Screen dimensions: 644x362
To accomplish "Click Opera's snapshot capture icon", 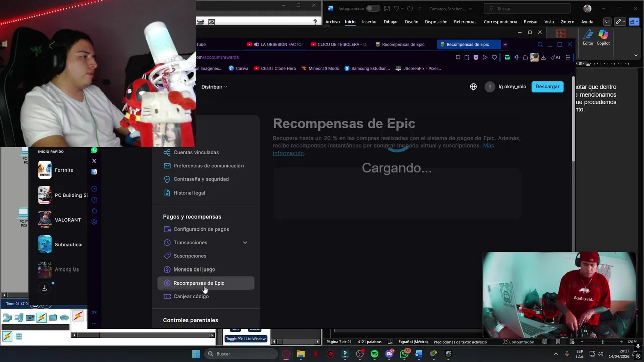I will (467, 57).
